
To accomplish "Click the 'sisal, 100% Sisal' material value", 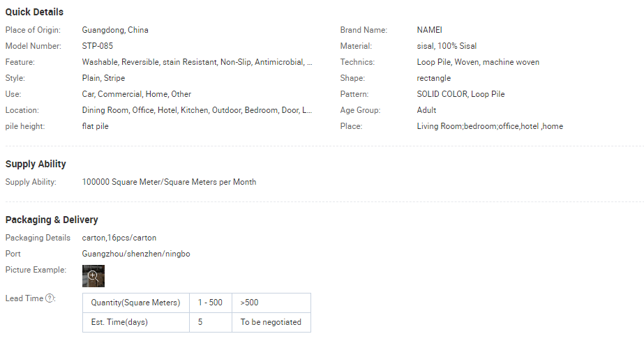I will pyautogui.click(x=447, y=46).
